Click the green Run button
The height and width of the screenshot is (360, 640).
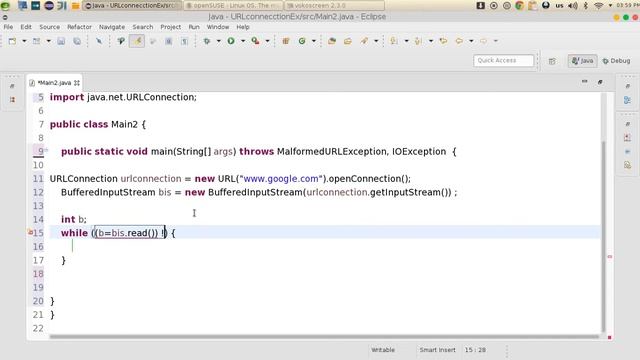[x=231, y=41]
